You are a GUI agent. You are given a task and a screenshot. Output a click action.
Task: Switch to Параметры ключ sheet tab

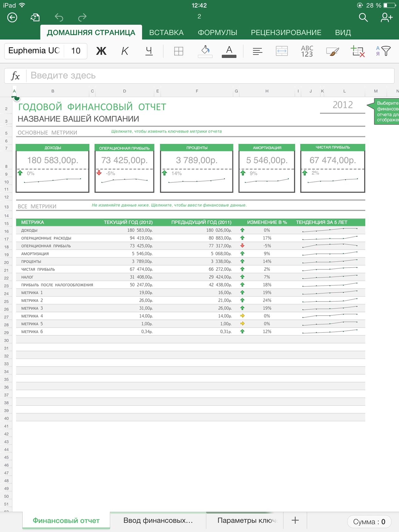pos(245,520)
